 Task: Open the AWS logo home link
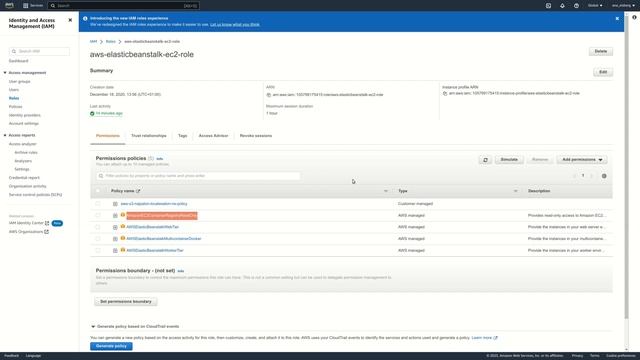point(9,5)
